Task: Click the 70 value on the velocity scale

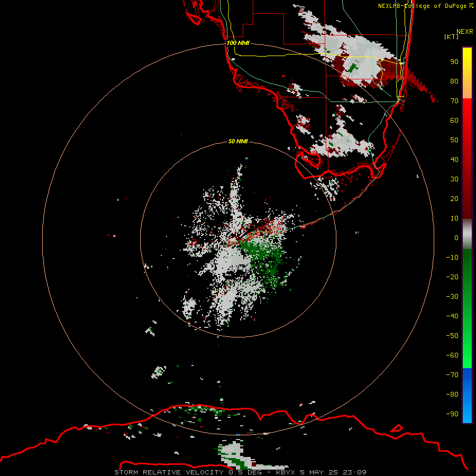Action: tap(454, 101)
